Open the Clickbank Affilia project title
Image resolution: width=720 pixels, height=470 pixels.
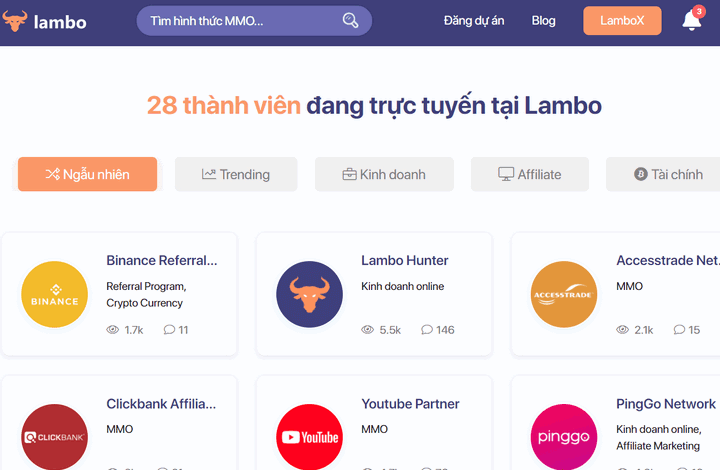click(161, 403)
